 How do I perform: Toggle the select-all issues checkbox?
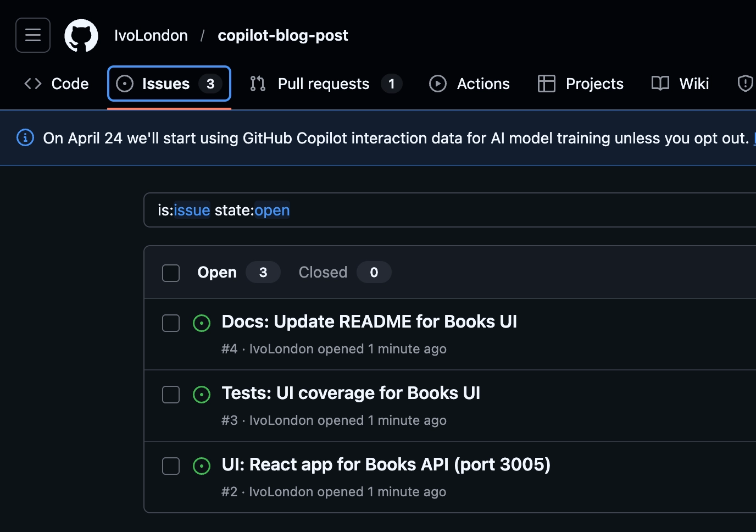171,273
